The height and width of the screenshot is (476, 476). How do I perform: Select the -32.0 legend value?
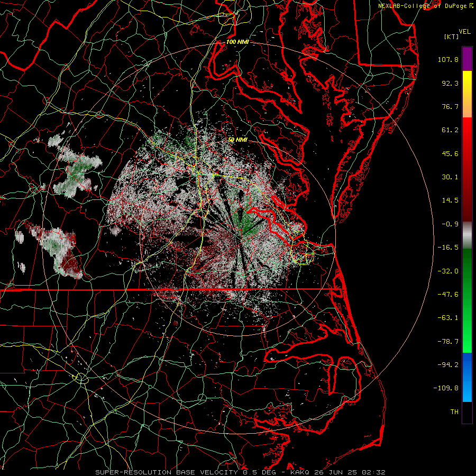(448, 271)
